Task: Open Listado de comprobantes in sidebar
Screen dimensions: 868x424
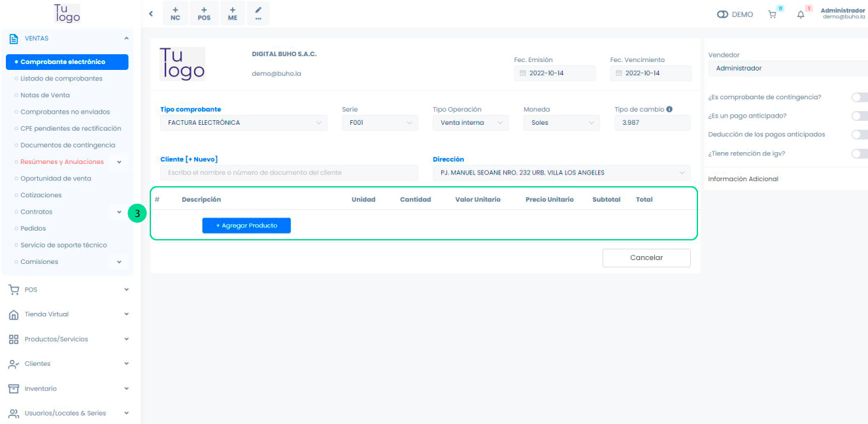Action: [61, 78]
